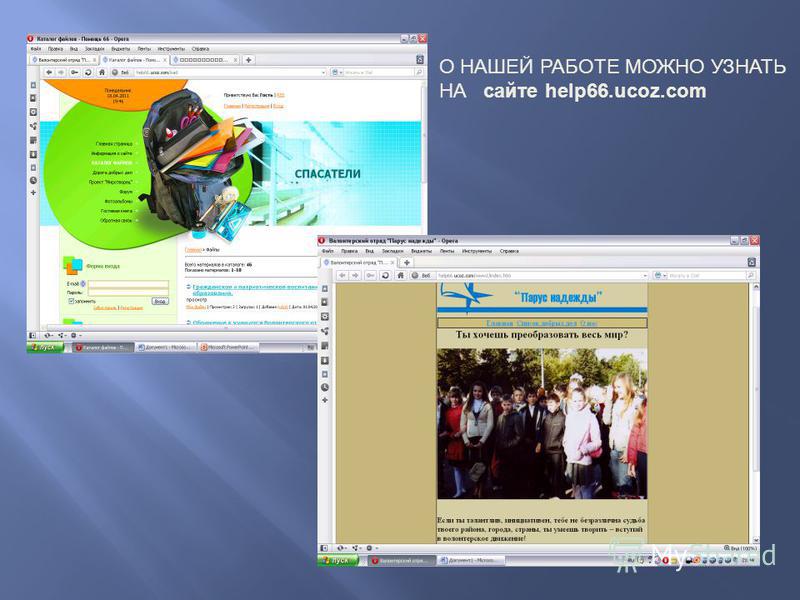800x600 pixels.
Task: Select Opera taskbar button on left taskbar
Action: (x=103, y=347)
